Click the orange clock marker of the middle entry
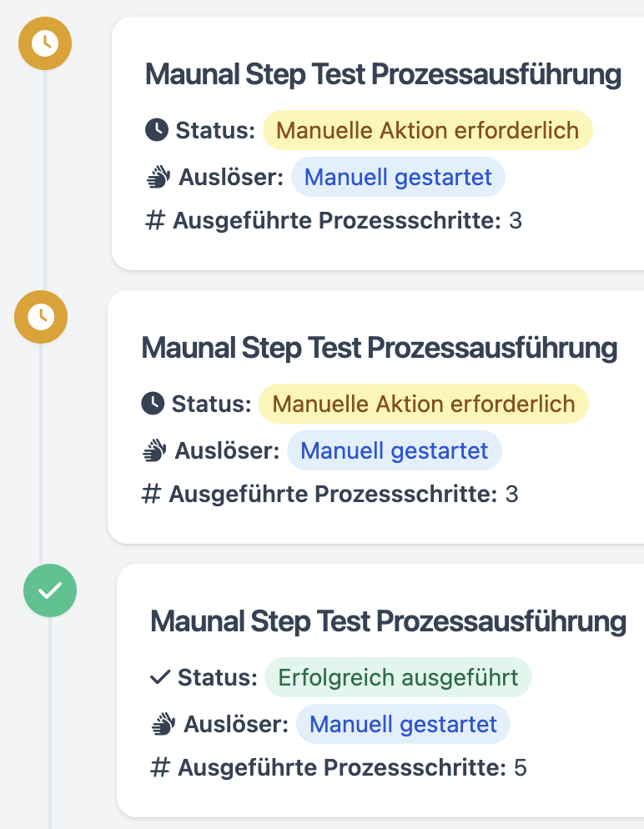The height and width of the screenshot is (829, 644). pos(41,317)
